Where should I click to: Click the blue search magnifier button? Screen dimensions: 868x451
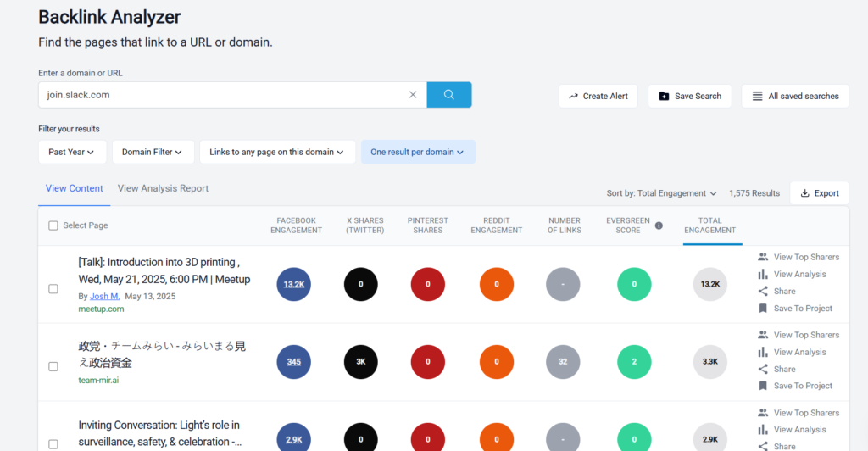tap(448, 95)
